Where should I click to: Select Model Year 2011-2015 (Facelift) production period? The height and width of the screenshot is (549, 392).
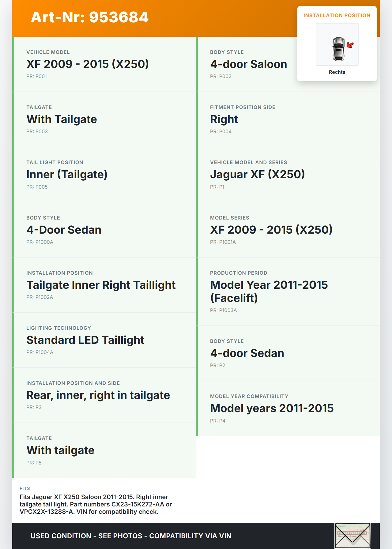coord(269,291)
